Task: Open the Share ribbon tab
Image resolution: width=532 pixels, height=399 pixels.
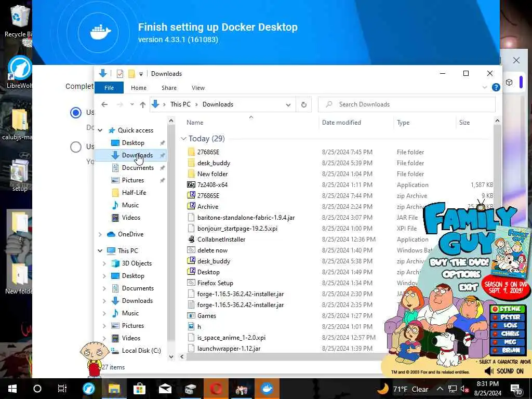Action: click(x=169, y=87)
